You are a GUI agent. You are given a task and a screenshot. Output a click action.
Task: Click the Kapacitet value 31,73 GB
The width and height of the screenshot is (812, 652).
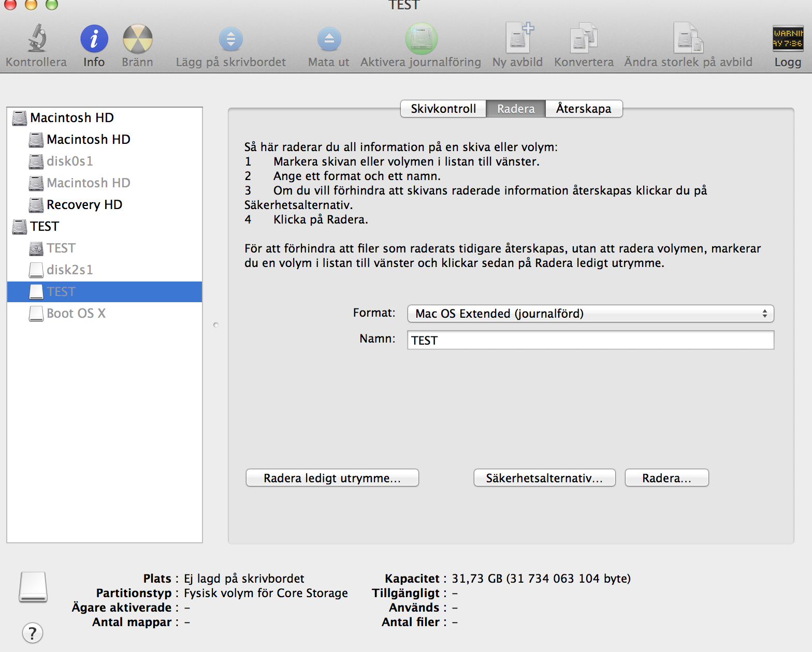click(541, 579)
